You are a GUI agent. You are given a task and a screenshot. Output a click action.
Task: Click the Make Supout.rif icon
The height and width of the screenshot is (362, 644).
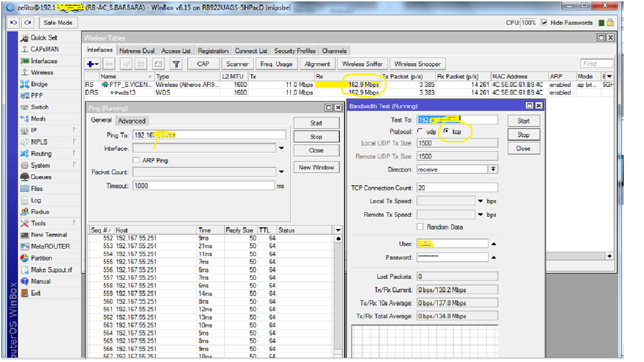(25, 270)
